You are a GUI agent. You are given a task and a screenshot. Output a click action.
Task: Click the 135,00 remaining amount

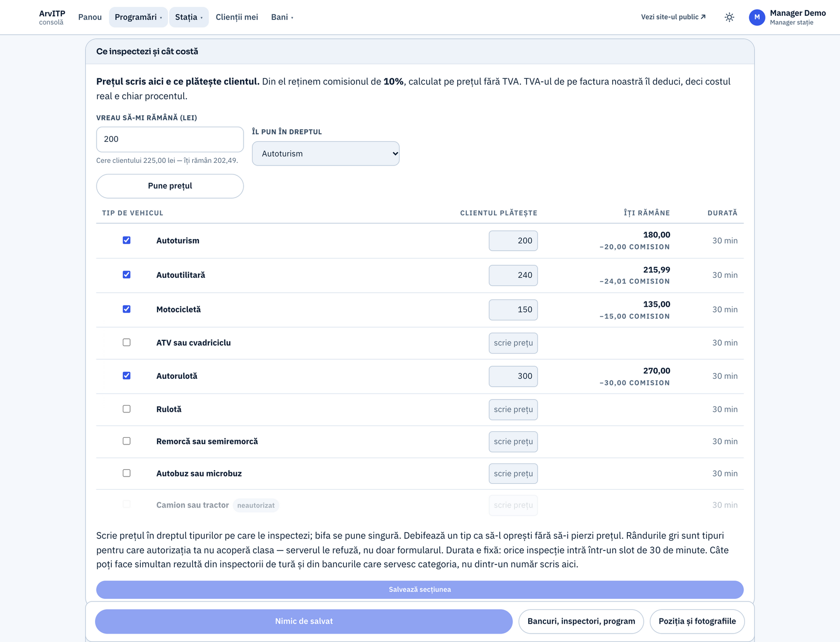(657, 304)
